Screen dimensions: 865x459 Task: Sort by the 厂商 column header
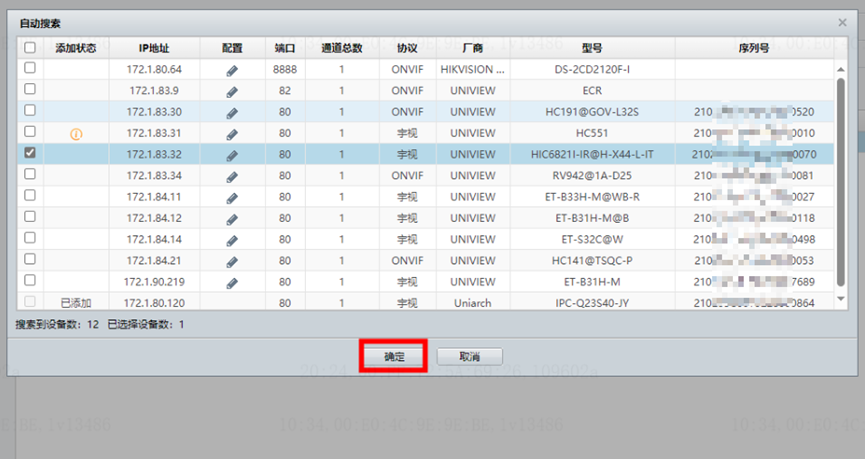473,48
